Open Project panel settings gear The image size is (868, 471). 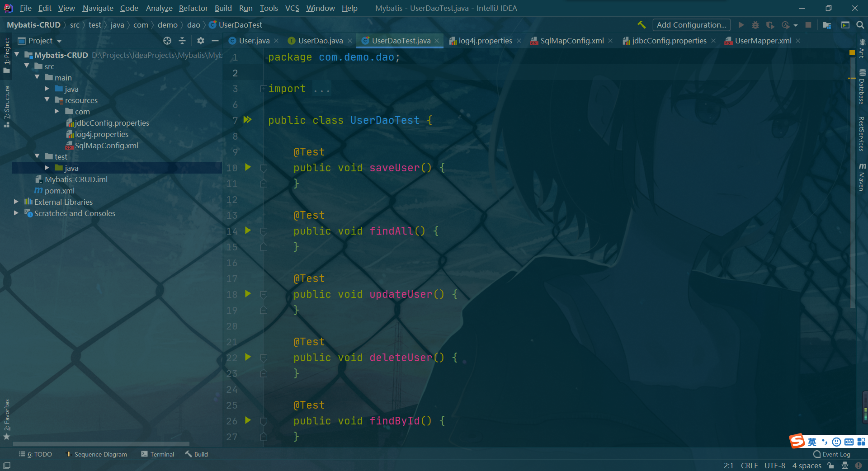tap(201, 41)
